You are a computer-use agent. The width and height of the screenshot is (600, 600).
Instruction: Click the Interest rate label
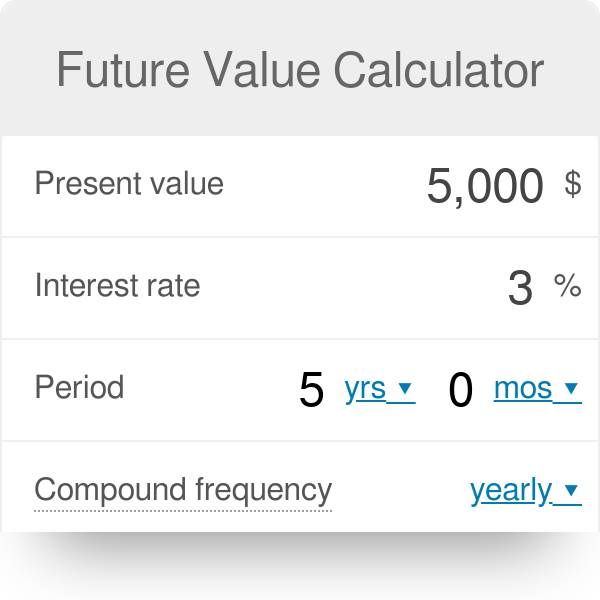117,286
